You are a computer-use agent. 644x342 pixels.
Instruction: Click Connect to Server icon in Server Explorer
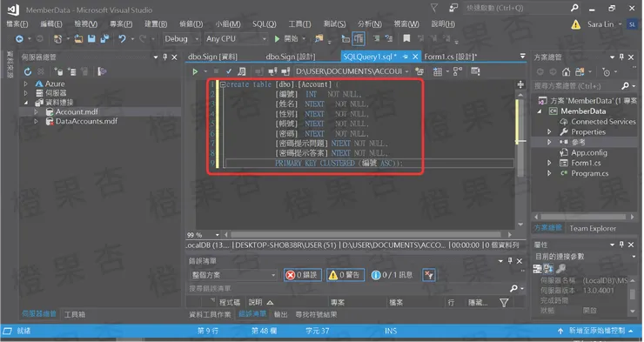72,72
